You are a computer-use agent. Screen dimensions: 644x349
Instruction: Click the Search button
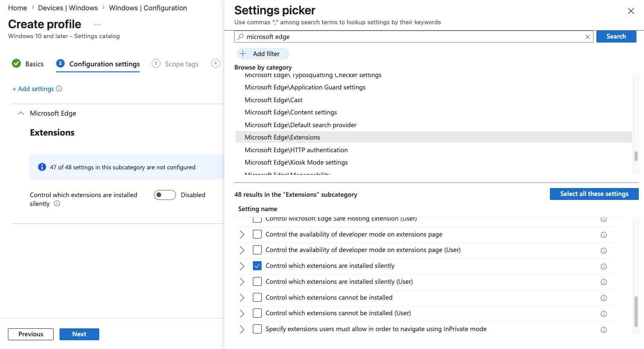click(x=616, y=37)
